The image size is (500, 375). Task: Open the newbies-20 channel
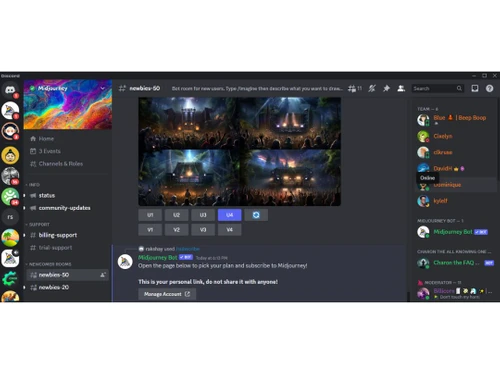coord(68,287)
